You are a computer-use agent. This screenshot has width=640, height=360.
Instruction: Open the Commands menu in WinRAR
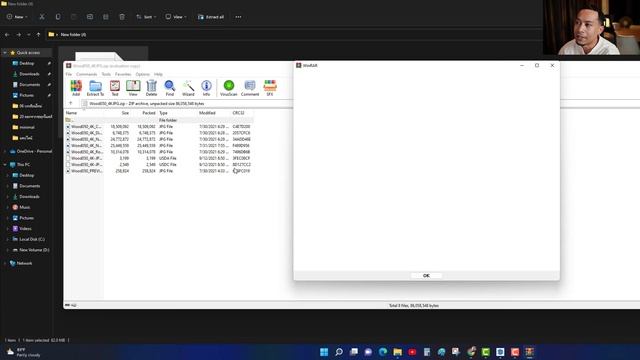point(87,74)
